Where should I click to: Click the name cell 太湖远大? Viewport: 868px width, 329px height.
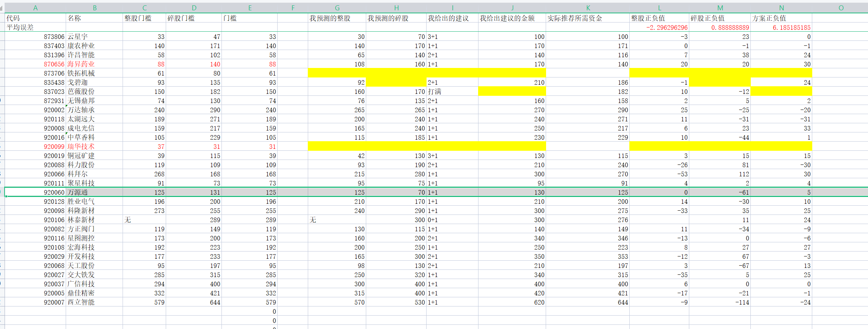tap(94, 119)
